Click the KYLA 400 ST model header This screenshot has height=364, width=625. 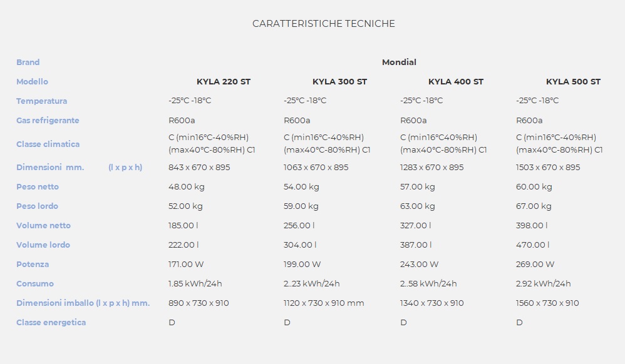(x=455, y=82)
